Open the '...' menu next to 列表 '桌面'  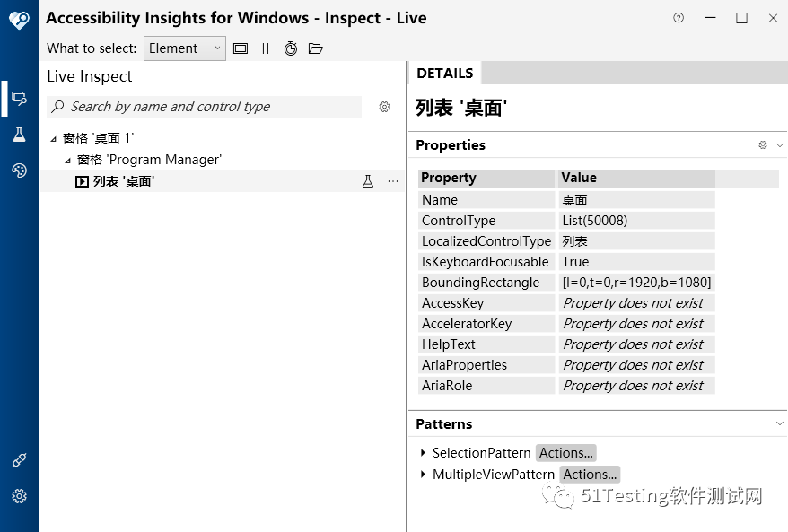(x=392, y=180)
